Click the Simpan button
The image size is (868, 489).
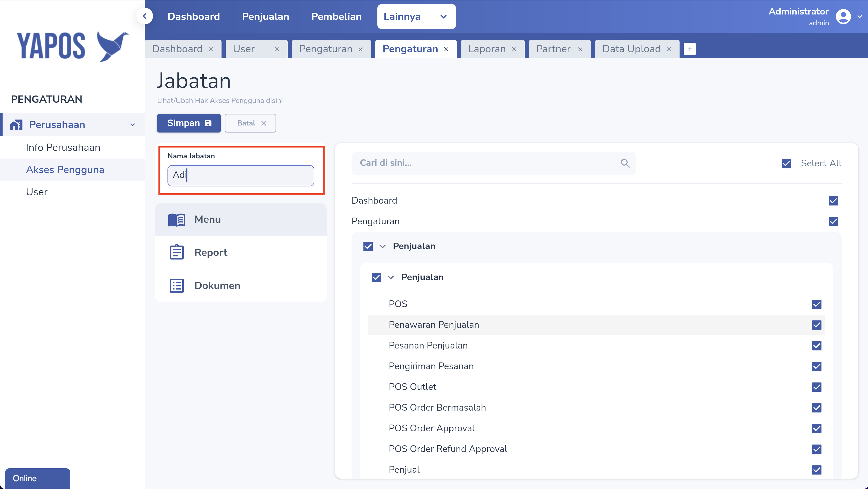pyautogui.click(x=189, y=123)
